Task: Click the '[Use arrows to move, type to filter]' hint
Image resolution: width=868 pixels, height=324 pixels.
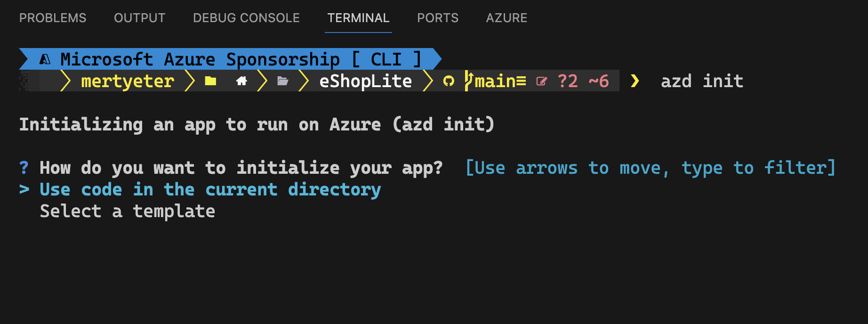Action: click(x=650, y=168)
